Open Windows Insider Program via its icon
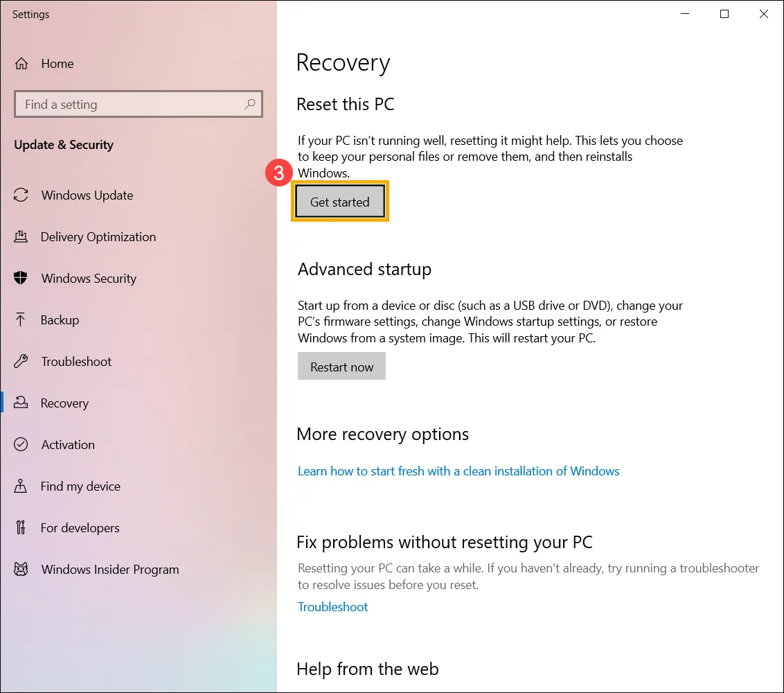 (x=21, y=569)
